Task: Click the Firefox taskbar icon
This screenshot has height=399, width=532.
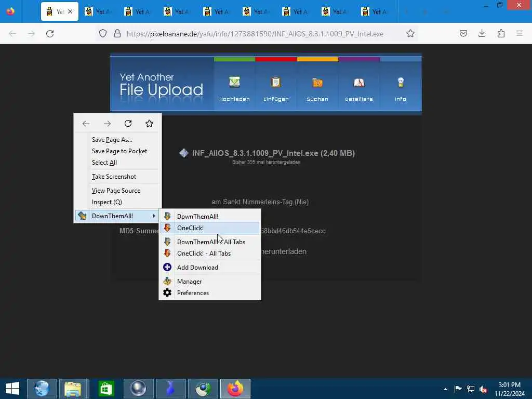Action: point(235,389)
